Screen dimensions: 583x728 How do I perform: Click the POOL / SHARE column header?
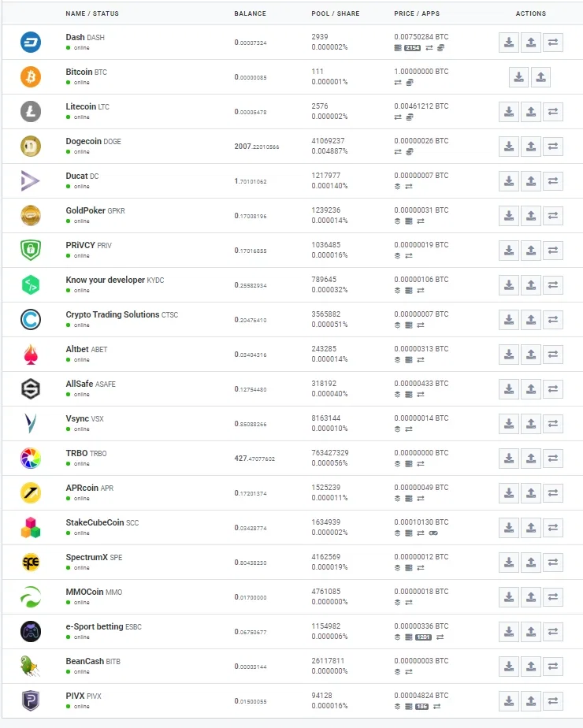click(335, 13)
